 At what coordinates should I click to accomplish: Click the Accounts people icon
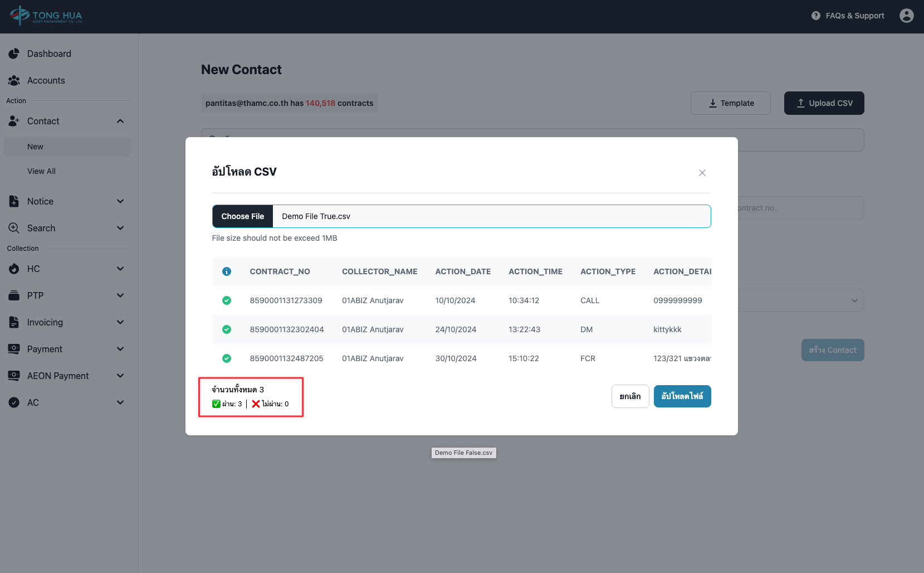tap(14, 80)
